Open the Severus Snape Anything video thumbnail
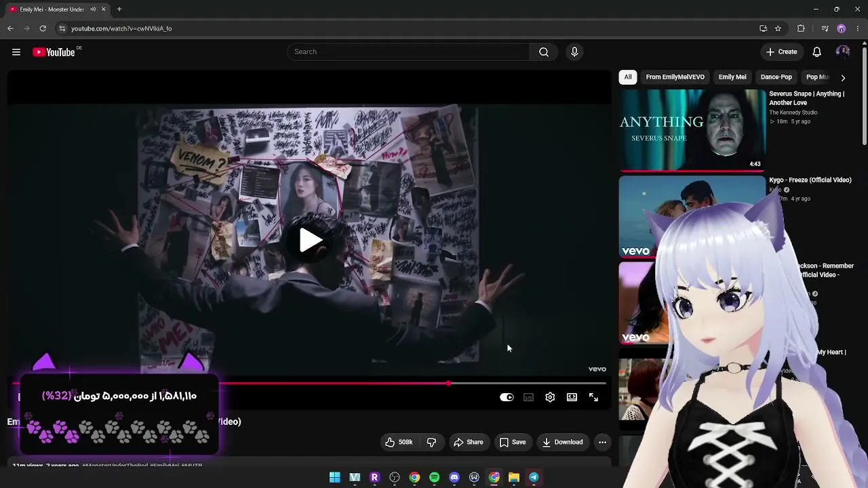 pos(692,129)
